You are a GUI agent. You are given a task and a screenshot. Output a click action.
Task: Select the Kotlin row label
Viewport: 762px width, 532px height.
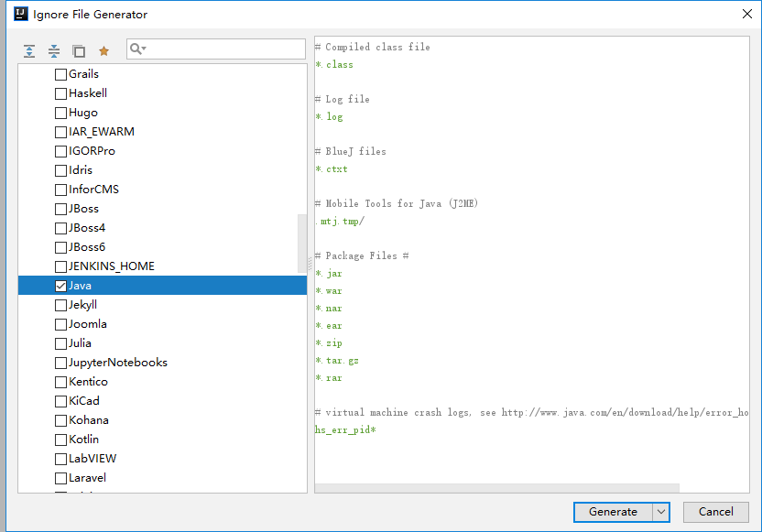click(83, 440)
